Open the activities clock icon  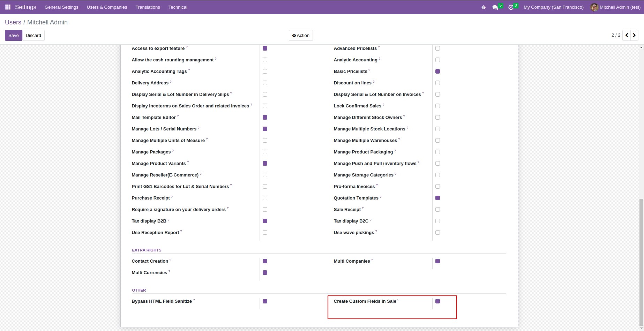(511, 7)
